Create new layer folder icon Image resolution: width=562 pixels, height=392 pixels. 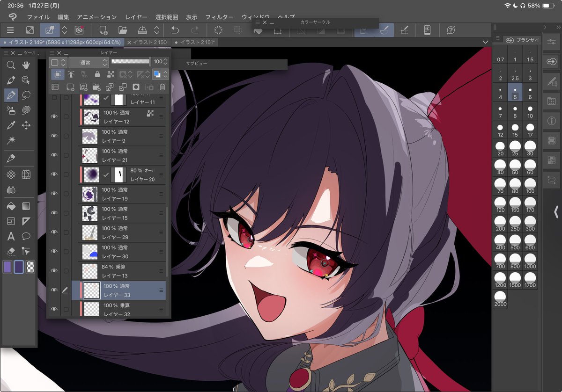click(x=96, y=87)
